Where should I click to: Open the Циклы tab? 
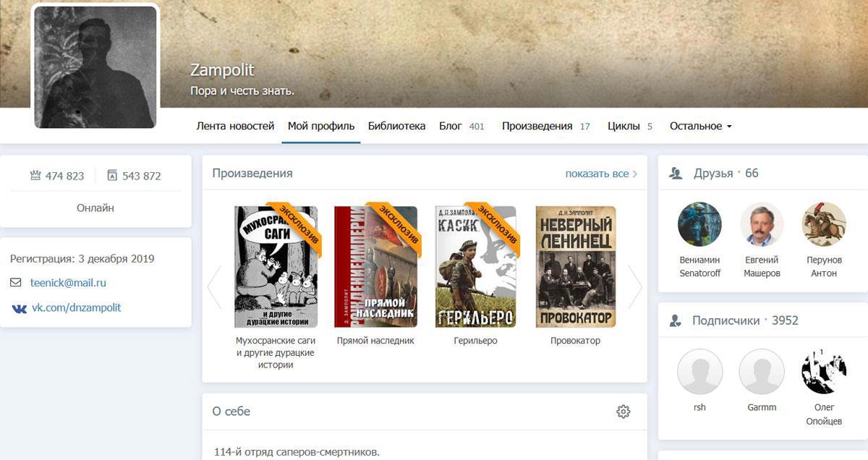pos(630,126)
